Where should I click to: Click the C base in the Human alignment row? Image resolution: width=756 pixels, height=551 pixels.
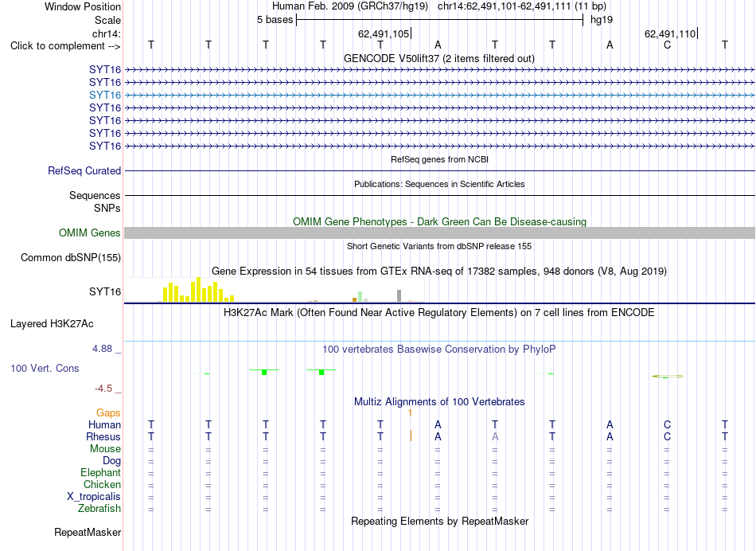point(667,425)
